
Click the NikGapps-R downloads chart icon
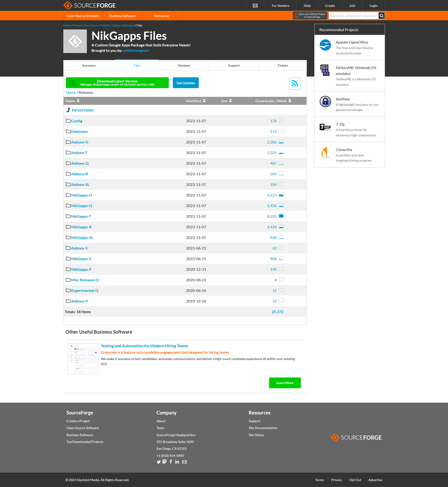point(281,227)
